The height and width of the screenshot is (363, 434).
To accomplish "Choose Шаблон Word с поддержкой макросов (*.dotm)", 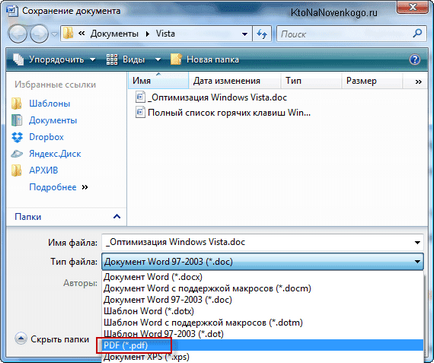I will (x=263, y=322).
